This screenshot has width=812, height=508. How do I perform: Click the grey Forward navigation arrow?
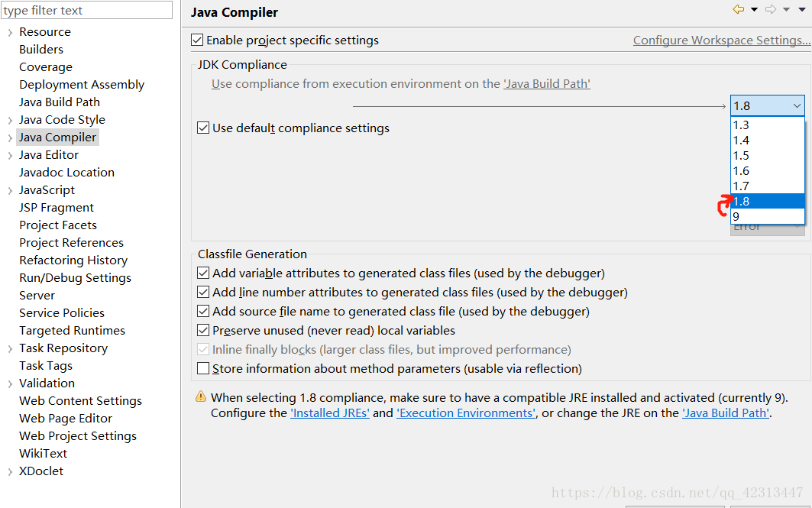[770, 10]
